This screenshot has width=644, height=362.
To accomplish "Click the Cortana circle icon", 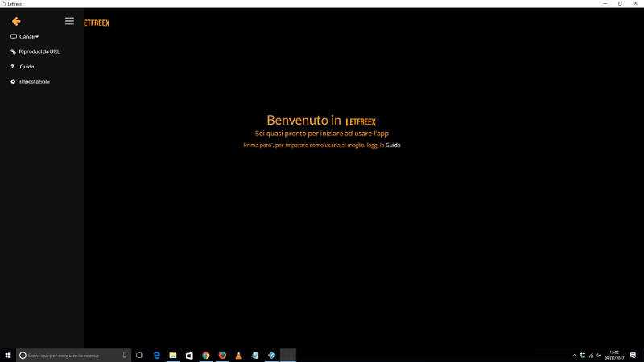I will [x=23, y=356].
